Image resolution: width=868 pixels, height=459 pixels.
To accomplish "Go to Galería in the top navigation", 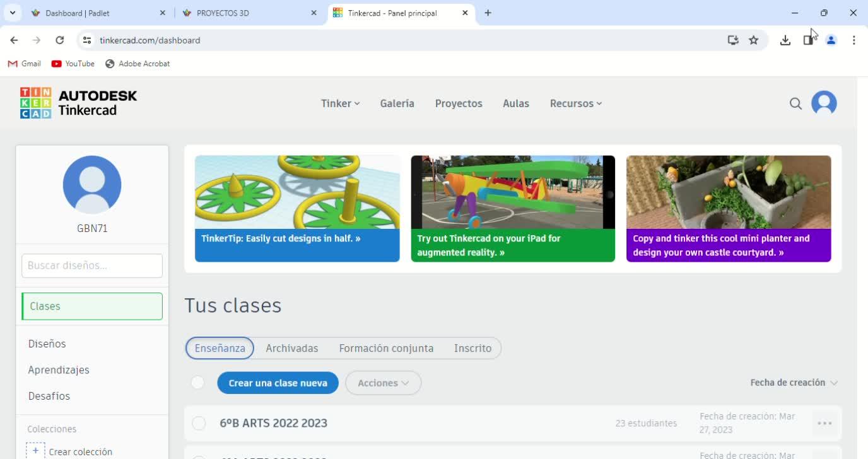I will [x=397, y=103].
